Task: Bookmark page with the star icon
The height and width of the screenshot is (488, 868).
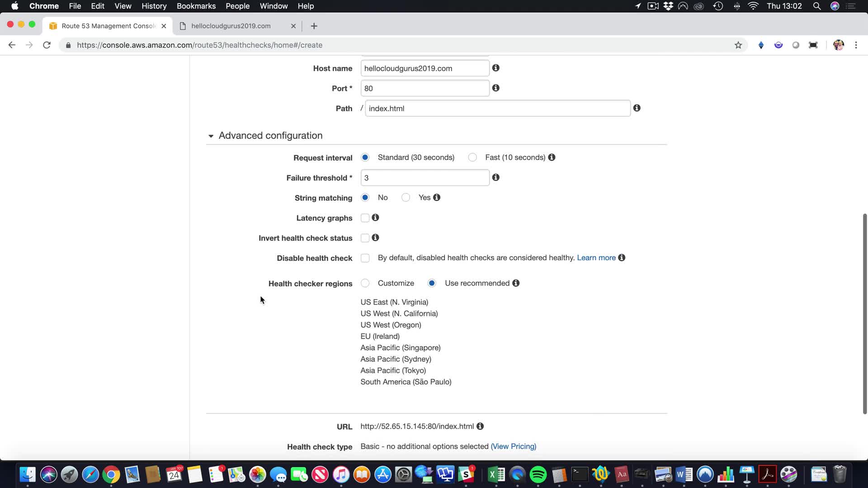Action: coord(738,45)
